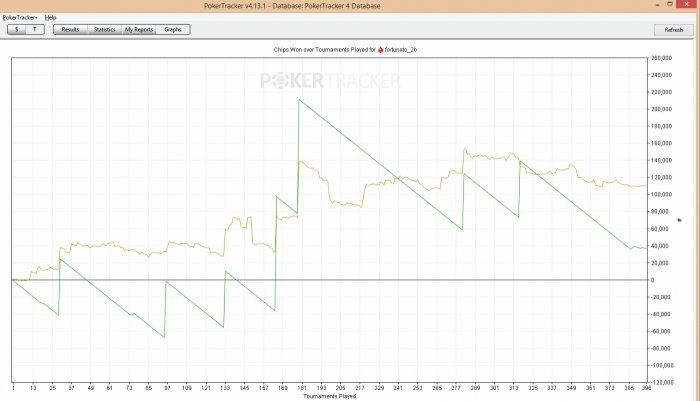Switch to tournaments with the T button
700x401 pixels.
pos(35,29)
